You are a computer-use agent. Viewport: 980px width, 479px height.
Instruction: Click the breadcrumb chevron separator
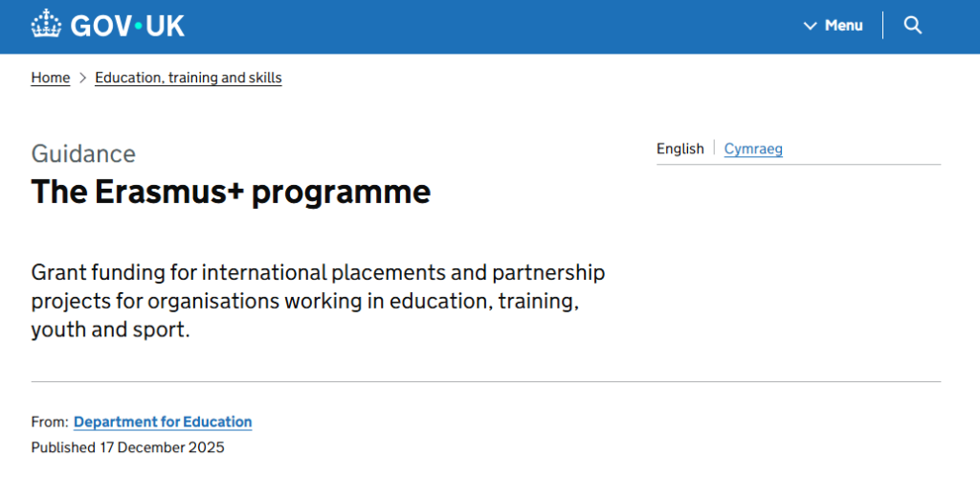point(82,78)
